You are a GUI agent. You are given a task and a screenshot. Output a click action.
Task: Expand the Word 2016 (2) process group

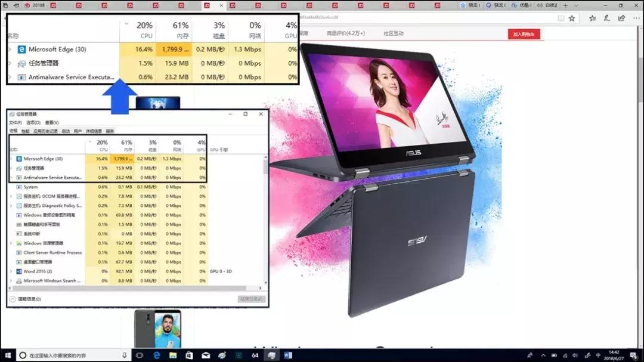(11, 271)
